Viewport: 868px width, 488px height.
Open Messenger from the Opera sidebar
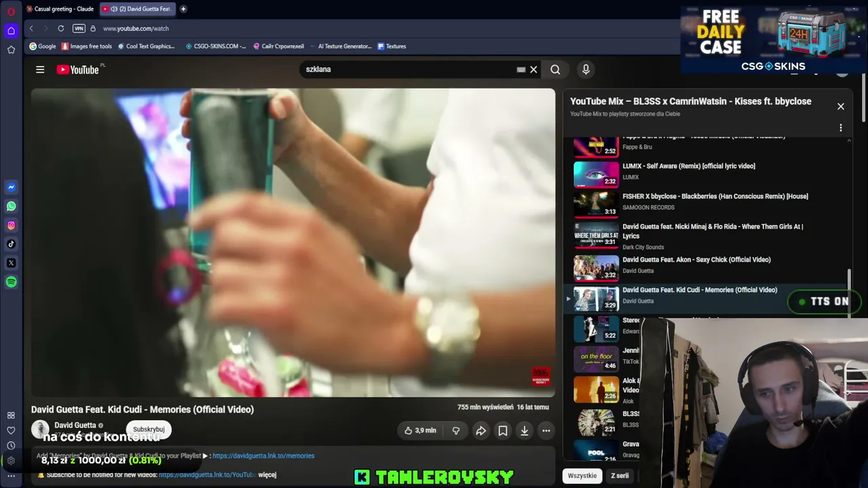pyautogui.click(x=11, y=187)
